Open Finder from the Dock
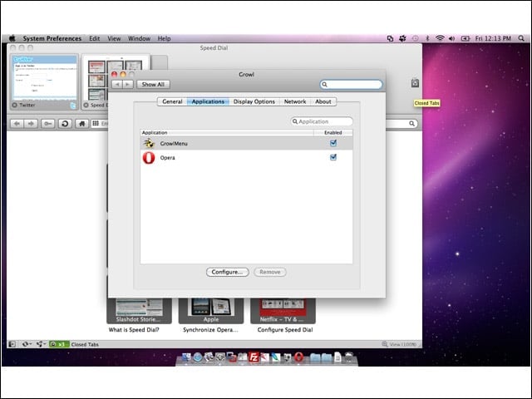Viewport: 532px width, 399px height. [x=186, y=357]
